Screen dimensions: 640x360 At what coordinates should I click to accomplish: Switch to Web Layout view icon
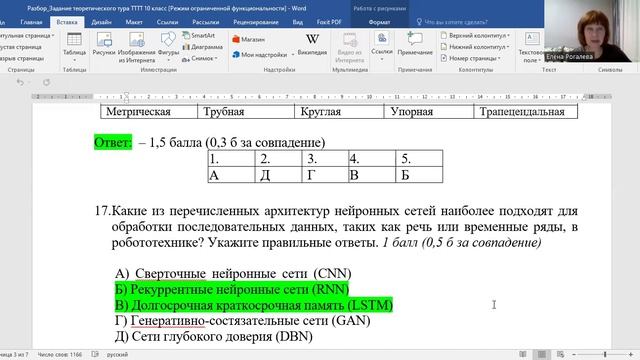(x=560, y=354)
